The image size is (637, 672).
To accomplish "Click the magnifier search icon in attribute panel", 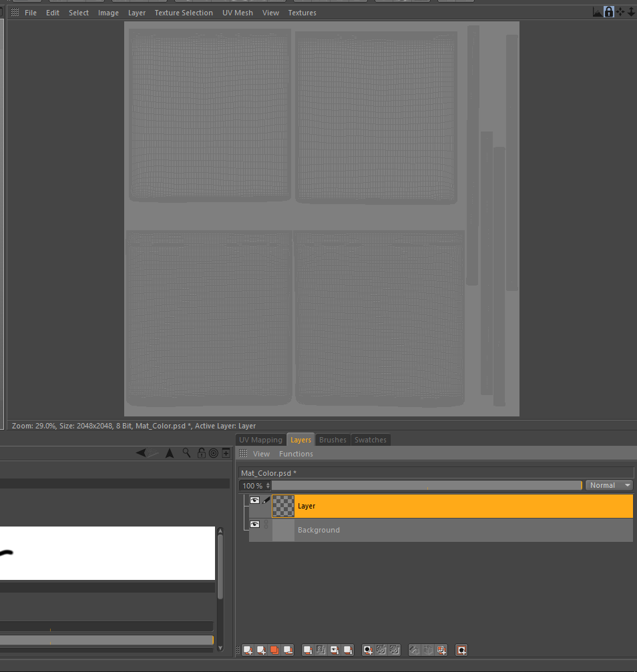I will 186,452.
